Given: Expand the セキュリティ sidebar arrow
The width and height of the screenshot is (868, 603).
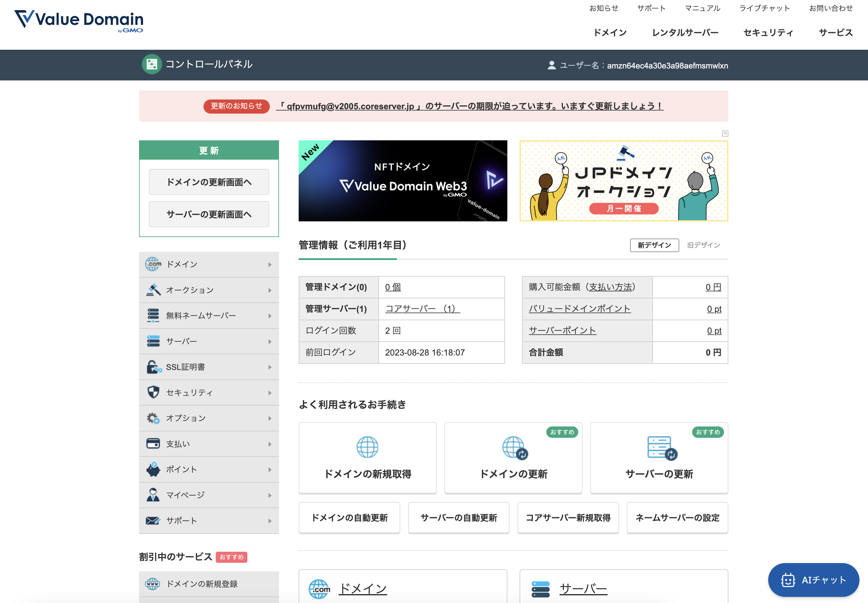Looking at the screenshot, I should point(270,393).
